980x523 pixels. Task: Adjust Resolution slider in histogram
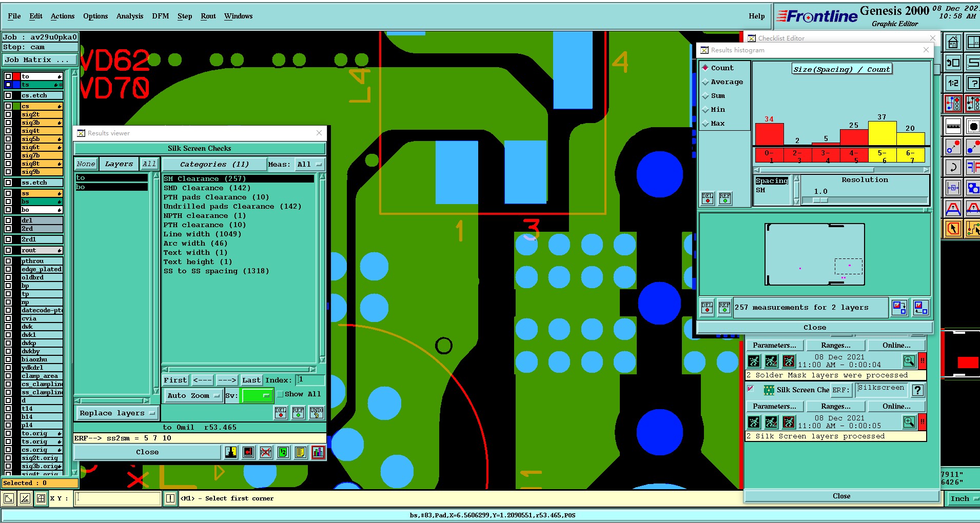coord(821,200)
